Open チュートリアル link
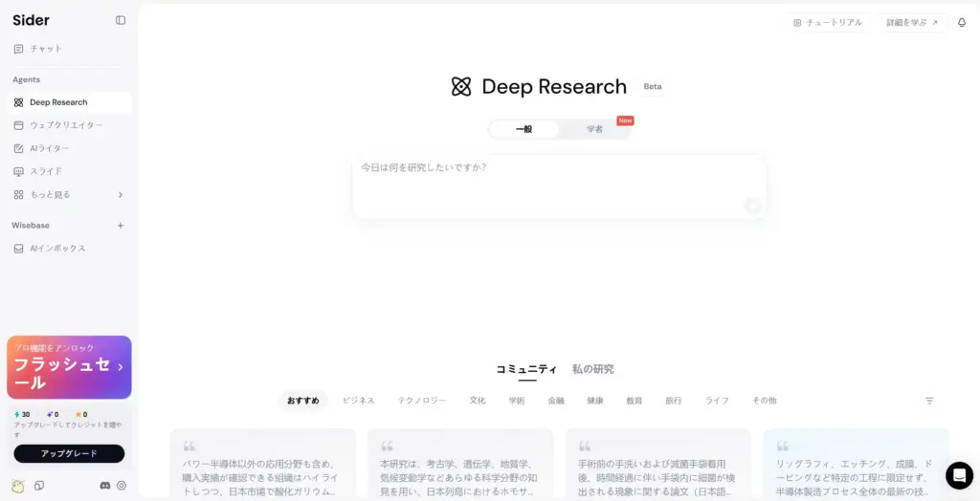 tap(828, 23)
